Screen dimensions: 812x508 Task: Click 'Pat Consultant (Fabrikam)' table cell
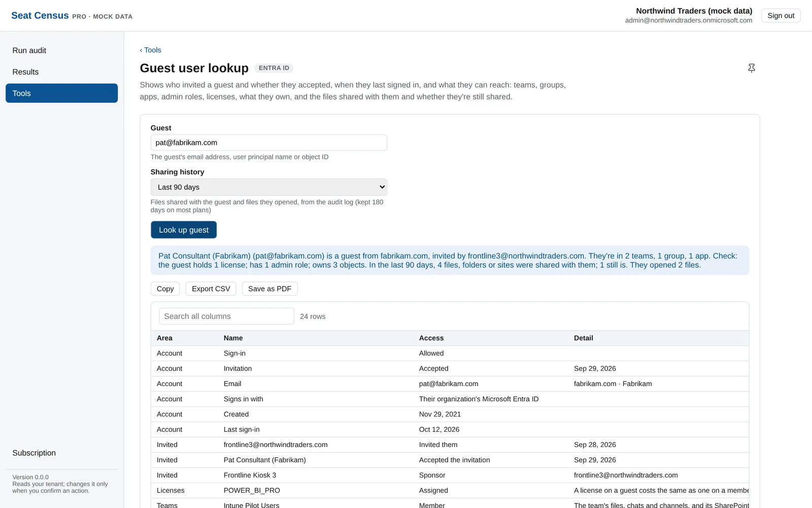(264, 460)
